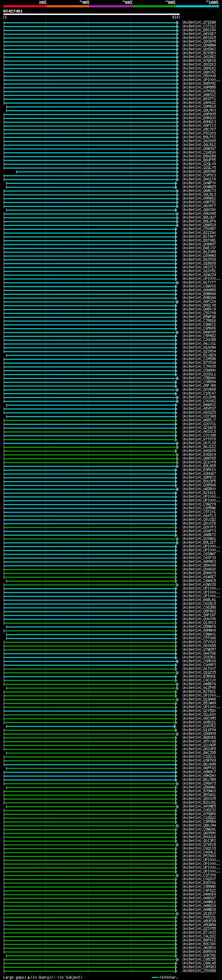Select the UniRef100_A6F2Z4 label
Viewport: 222px width, 980px height.
click(x=199, y=301)
